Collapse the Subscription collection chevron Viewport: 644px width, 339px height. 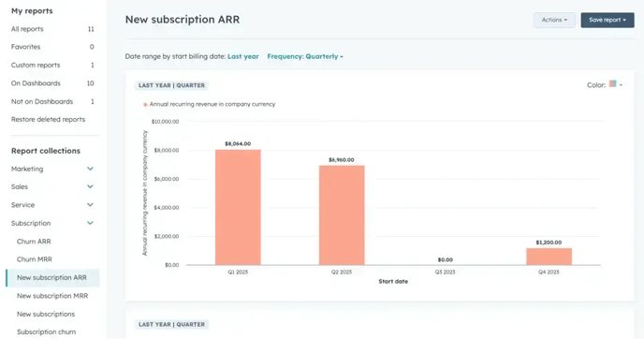coord(90,223)
